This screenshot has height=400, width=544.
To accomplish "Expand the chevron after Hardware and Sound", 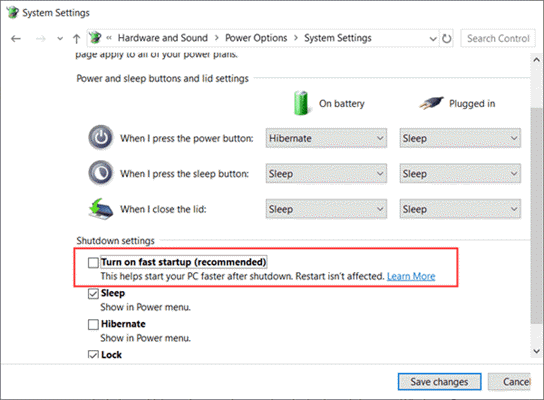I will [x=216, y=38].
